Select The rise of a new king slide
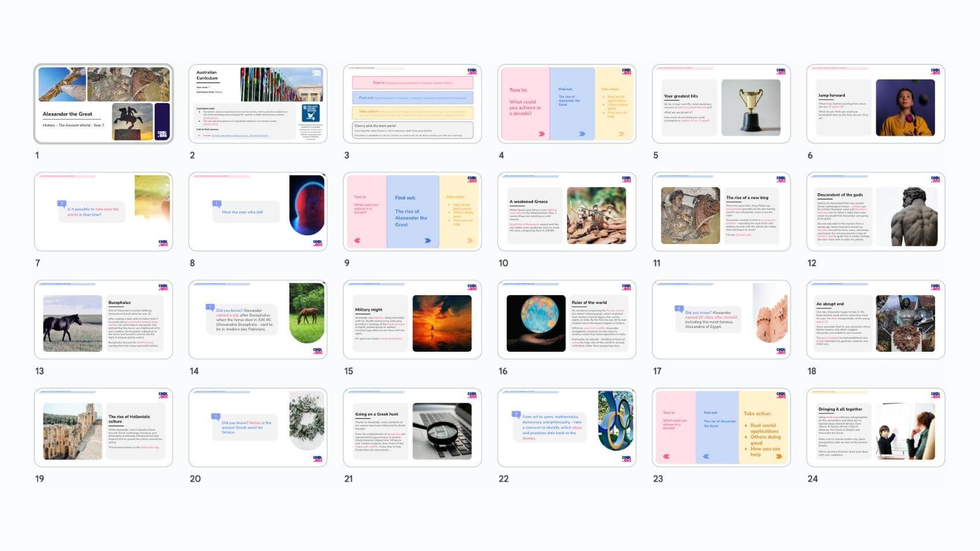Image resolution: width=980 pixels, height=551 pixels. point(721,212)
